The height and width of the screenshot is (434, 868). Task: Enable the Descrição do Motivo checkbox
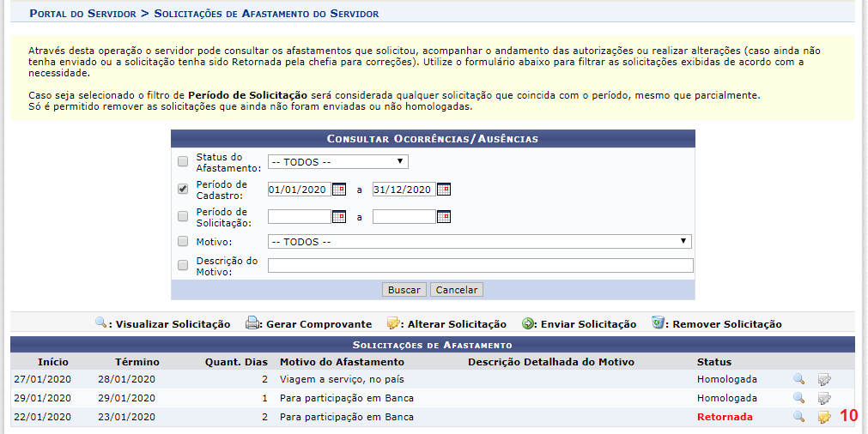[x=183, y=266]
